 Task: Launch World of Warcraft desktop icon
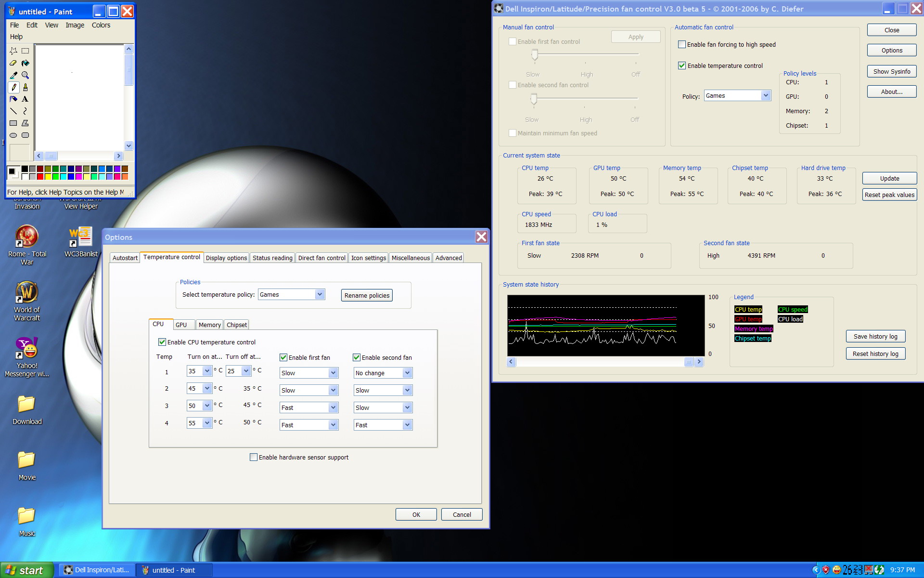click(x=27, y=302)
